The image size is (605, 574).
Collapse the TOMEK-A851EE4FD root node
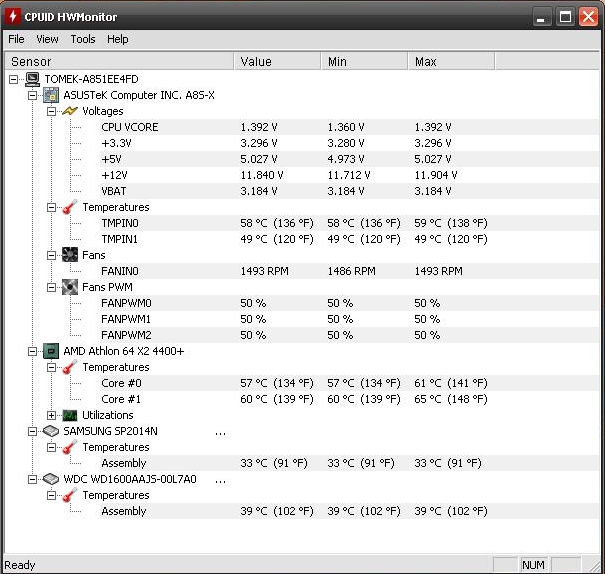14,79
